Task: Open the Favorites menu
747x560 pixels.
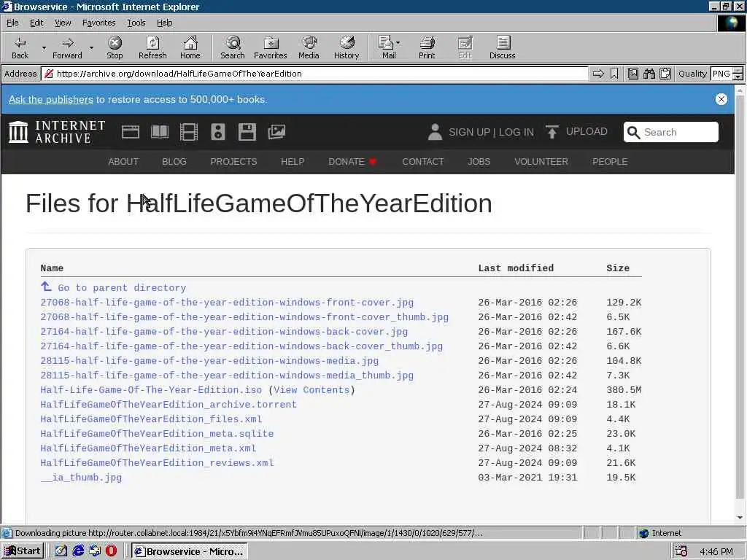Action: click(98, 23)
